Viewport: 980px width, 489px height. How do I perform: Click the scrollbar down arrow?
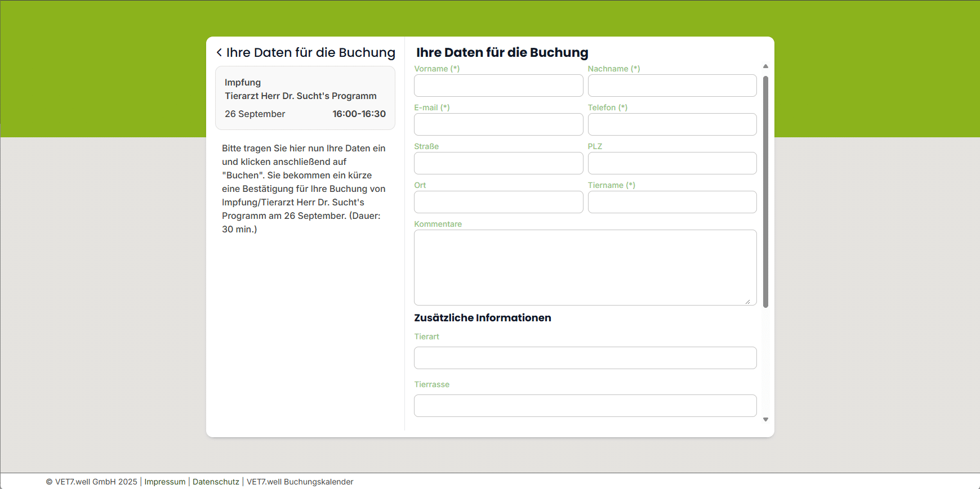point(765,419)
